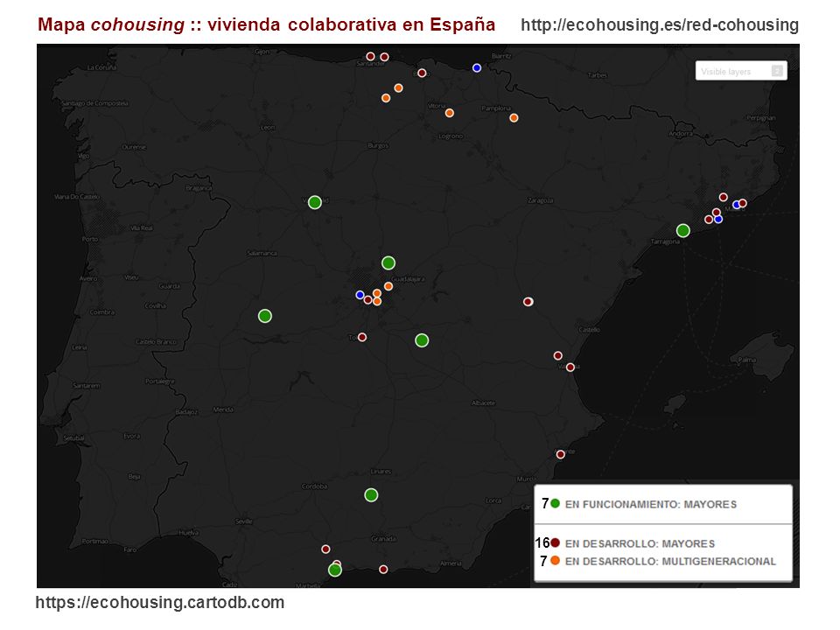Click the dark red marker at Bilbao
The image size is (840, 630).
[x=422, y=73]
